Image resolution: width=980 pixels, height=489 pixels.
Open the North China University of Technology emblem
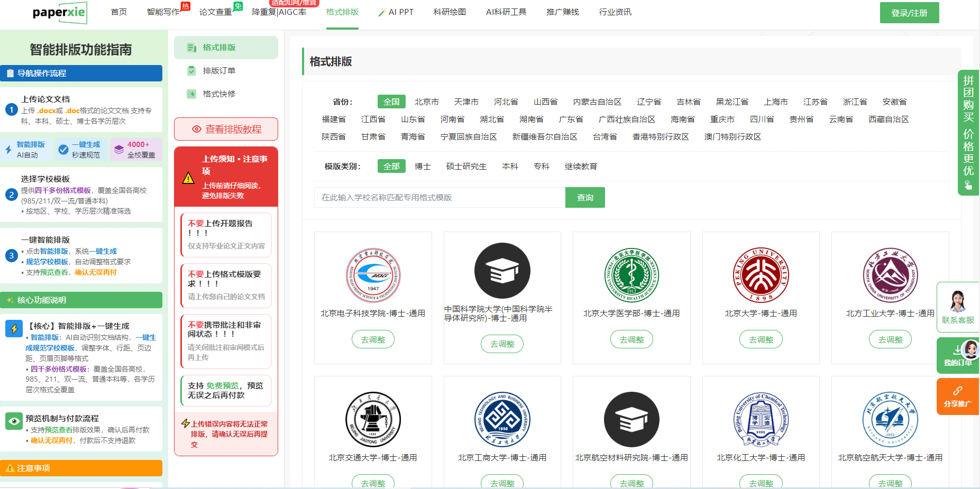coord(890,275)
